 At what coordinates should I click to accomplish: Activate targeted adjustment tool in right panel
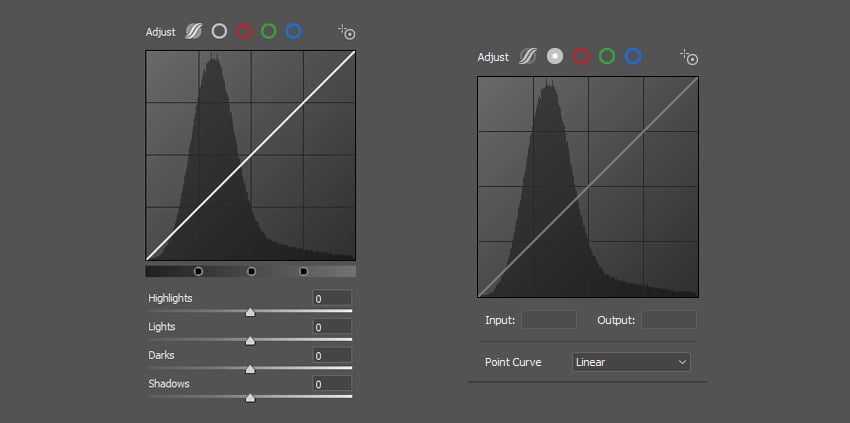pyautogui.click(x=689, y=57)
